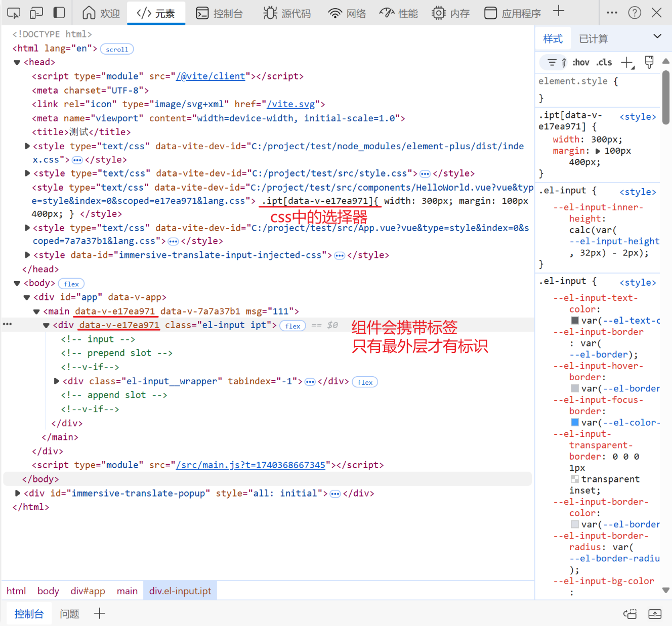Expand the style.css style node
The image size is (672, 626).
tap(27, 173)
